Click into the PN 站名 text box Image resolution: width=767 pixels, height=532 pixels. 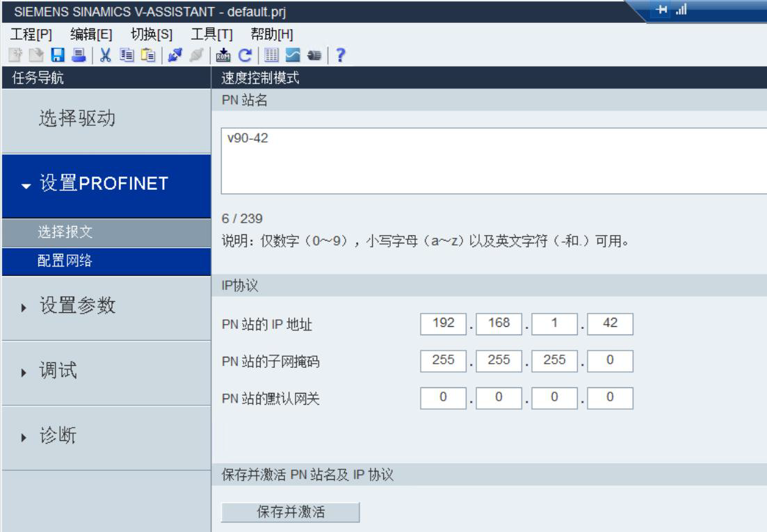tap(494, 161)
